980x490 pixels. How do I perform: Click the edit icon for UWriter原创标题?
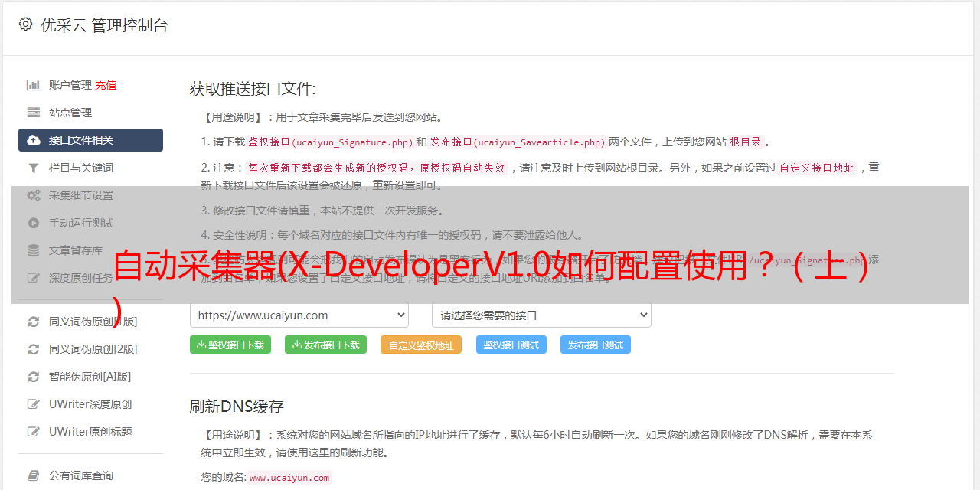34,432
